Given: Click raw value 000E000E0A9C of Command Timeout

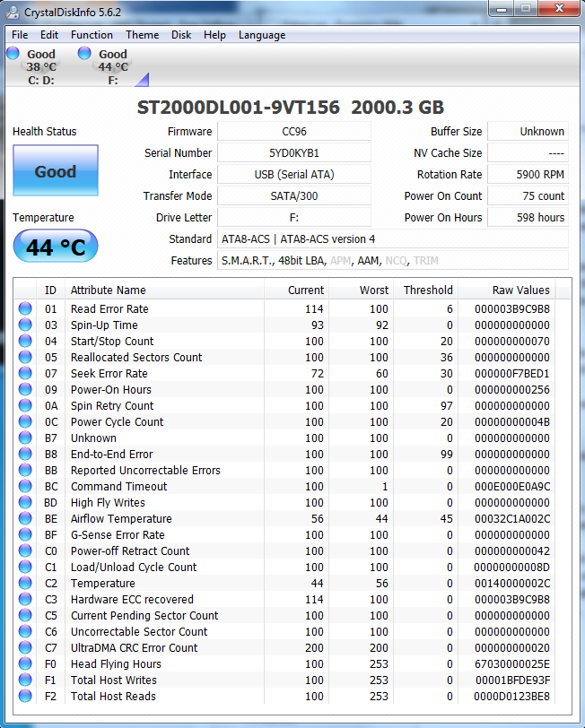Looking at the screenshot, I should click(512, 486).
